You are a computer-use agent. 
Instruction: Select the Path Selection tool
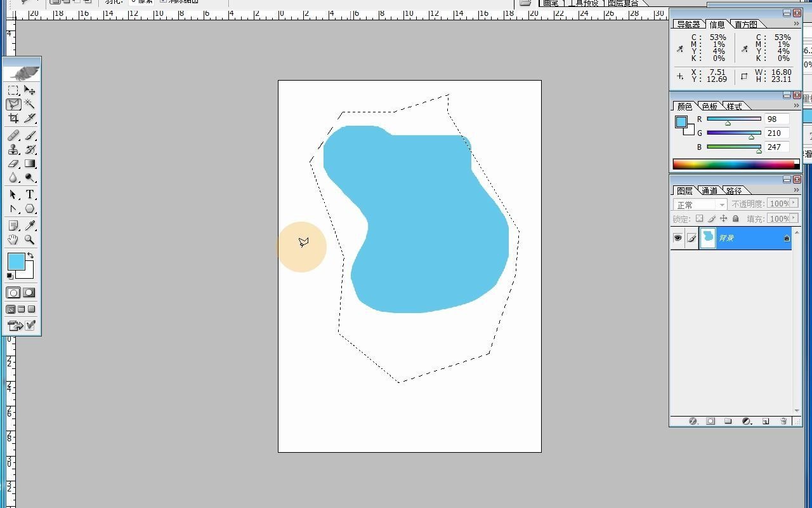tap(13, 194)
